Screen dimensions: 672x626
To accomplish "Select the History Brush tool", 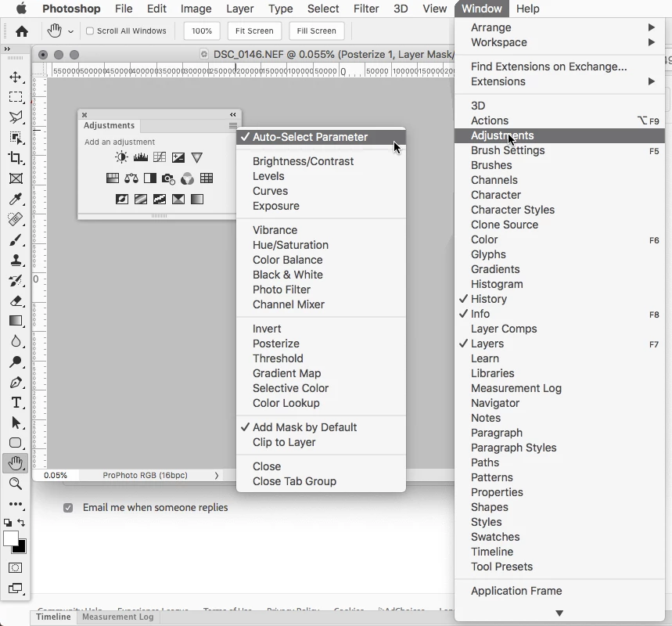I will pos(16,280).
